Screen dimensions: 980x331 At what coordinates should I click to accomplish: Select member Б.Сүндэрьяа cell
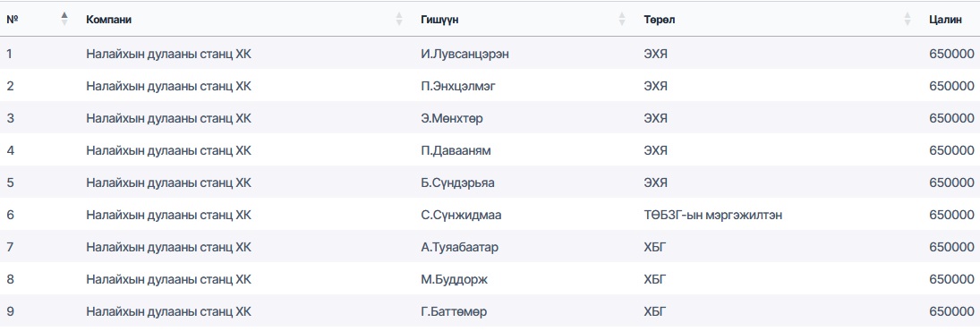[457, 183]
